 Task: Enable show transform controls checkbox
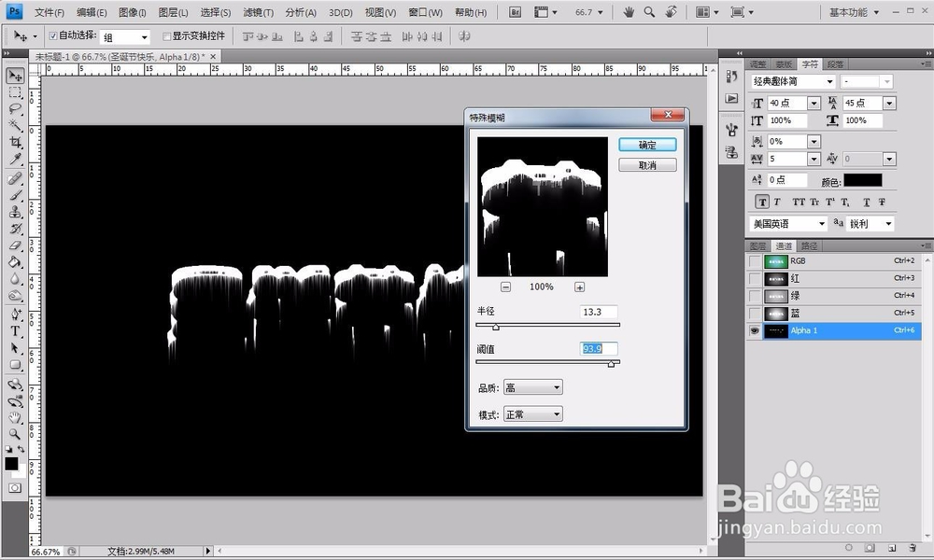point(167,36)
